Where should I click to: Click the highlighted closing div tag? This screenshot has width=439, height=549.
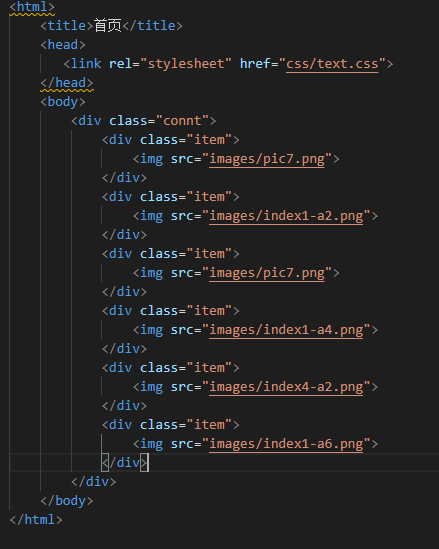125,463
